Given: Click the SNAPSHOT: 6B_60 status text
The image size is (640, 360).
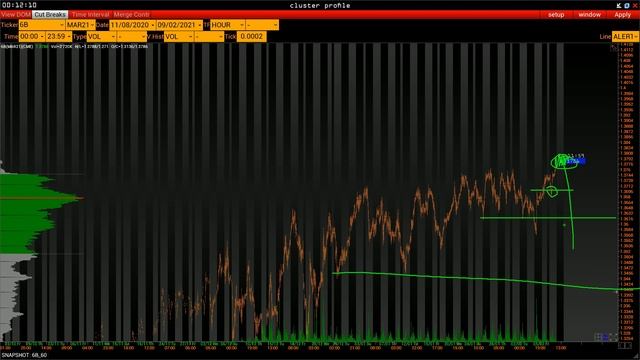Looking at the screenshot, I should coord(24,355).
